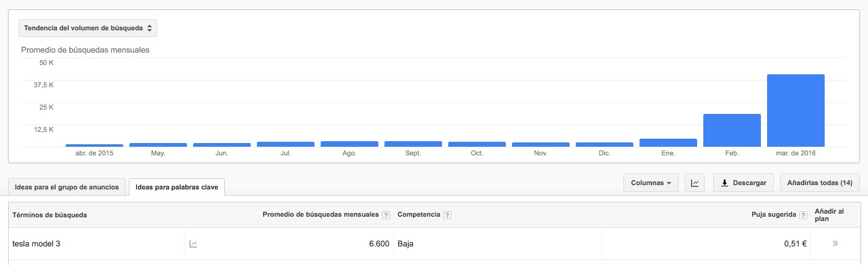The height and width of the screenshot is (265, 868).
Task: Click the download arrow icon on Descargar
Action: pos(724,183)
